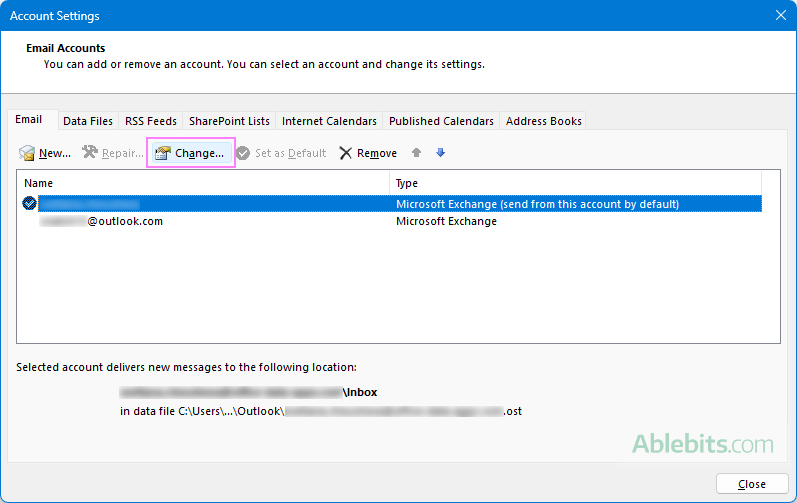Open the RSS Feeds tab
Image resolution: width=797 pixels, height=503 pixels.
(151, 121)
